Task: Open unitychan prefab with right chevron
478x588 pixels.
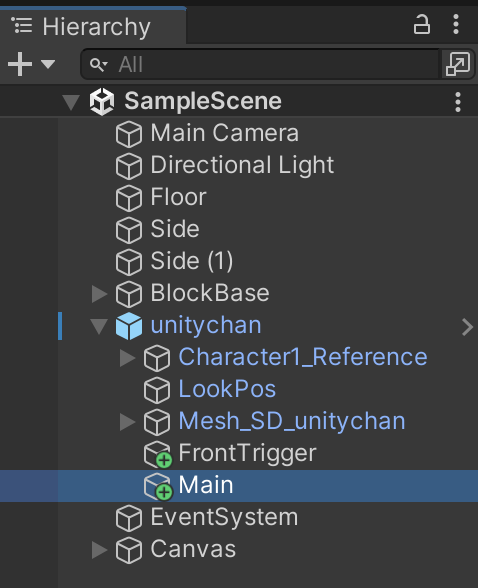Action: [x=467, y=327]
